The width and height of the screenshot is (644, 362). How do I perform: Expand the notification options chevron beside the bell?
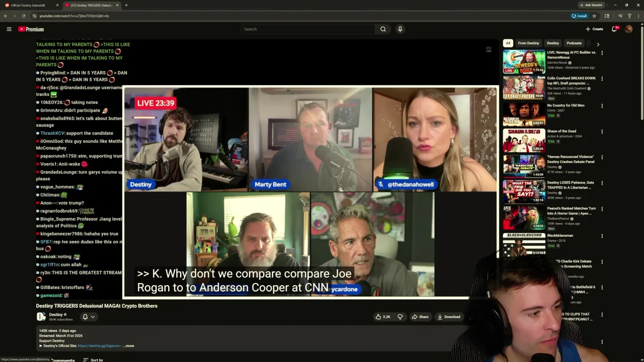93,317
